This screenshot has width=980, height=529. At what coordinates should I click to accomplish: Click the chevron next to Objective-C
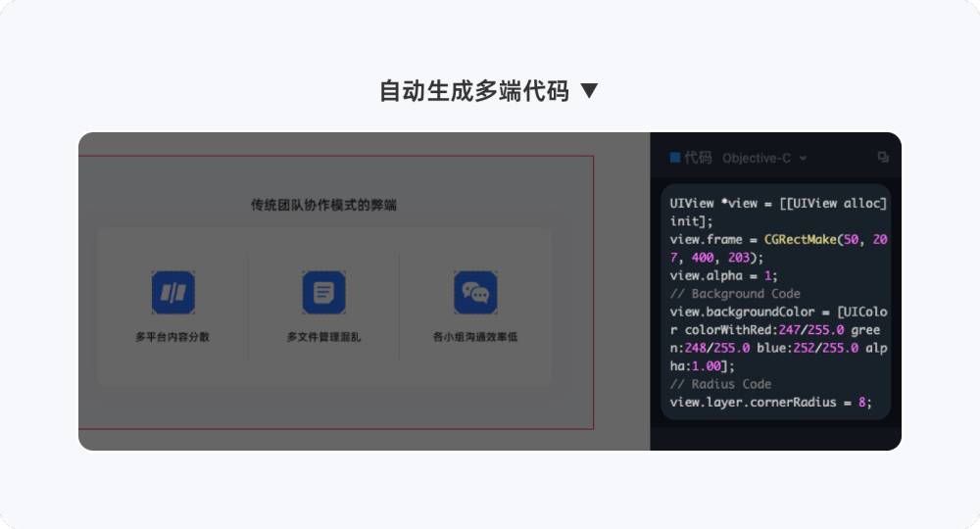coord(803,159)
